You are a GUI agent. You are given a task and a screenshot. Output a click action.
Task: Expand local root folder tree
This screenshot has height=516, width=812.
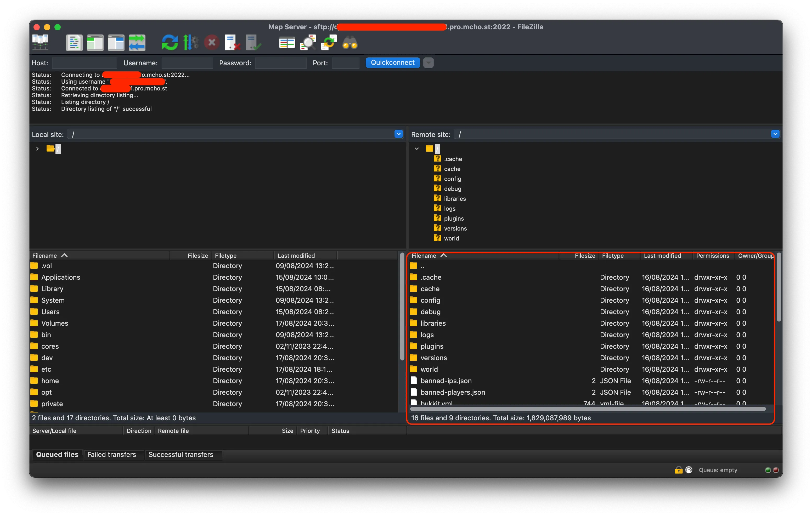click(x=37, y=149)
